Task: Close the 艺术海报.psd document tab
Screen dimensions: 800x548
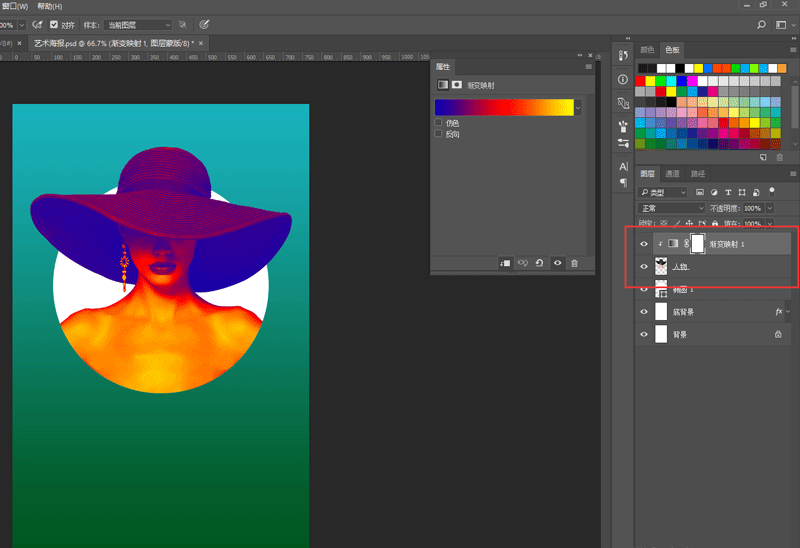Action: (x=201, y=43)
